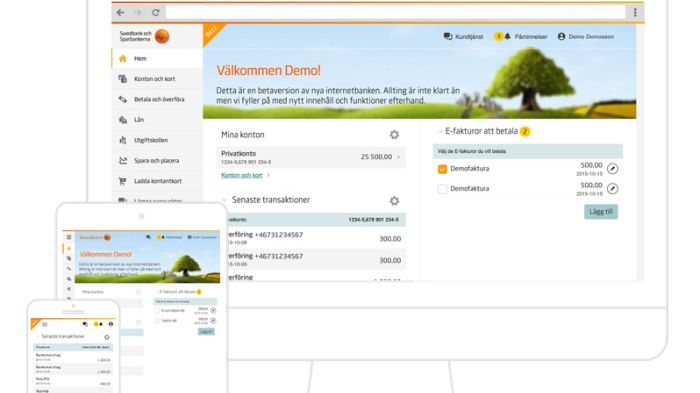700x393 pixels.
Task: Click the Hem house icon
Action: pyautogui.click(x=123, y=59)
